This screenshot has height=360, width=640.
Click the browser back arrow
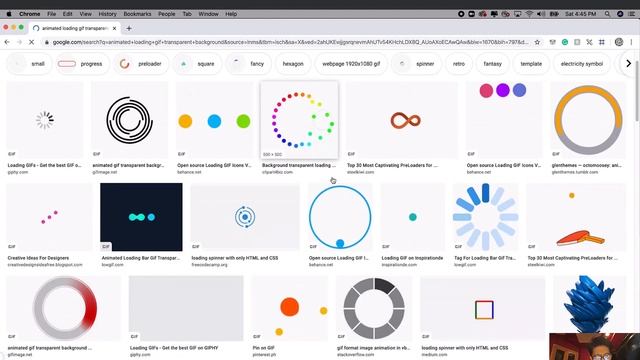coord(7,42)
